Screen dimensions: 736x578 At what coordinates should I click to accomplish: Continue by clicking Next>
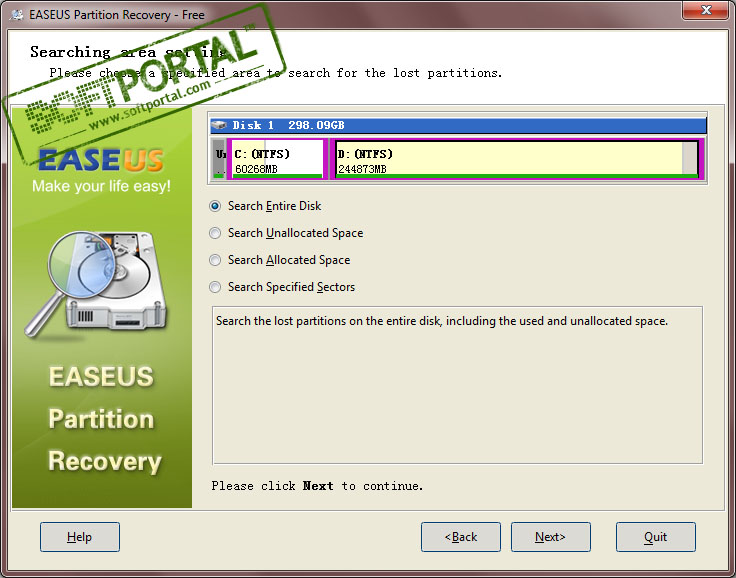(551, 537)
